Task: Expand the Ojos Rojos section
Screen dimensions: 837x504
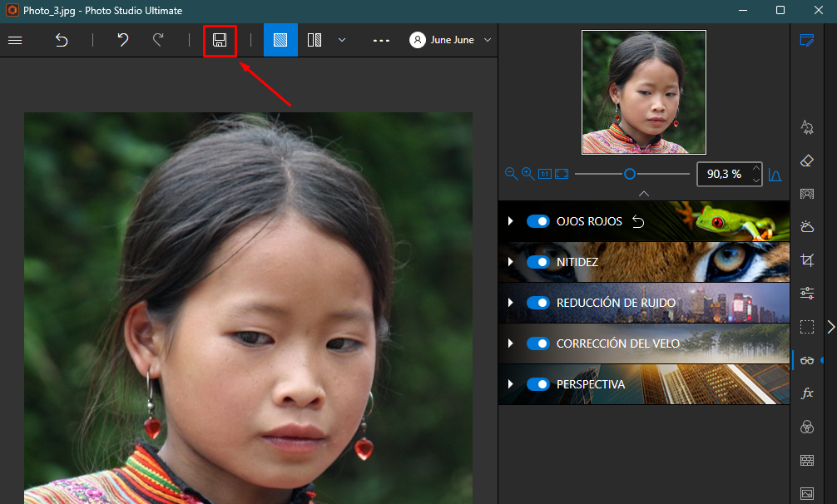Action: click(x=511, y=220)
